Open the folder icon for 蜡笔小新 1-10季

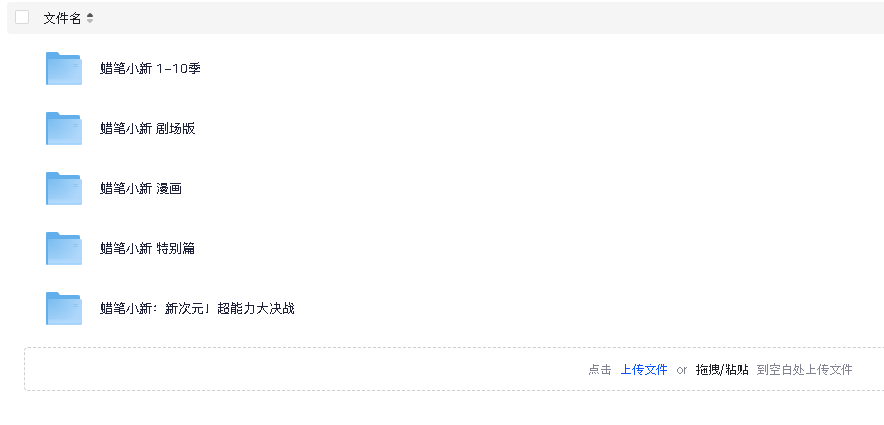point(64,68)
